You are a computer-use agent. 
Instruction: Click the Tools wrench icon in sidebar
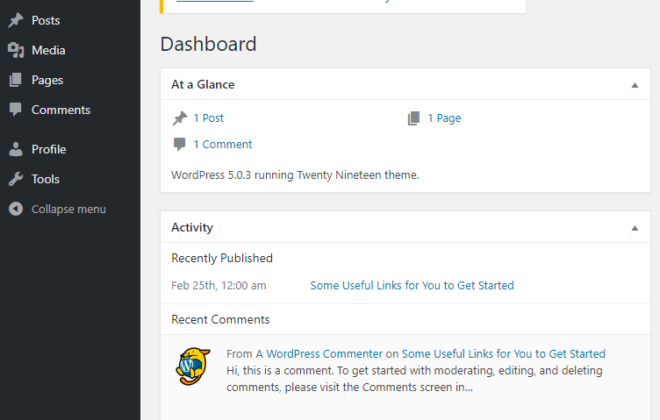[16, 179]
